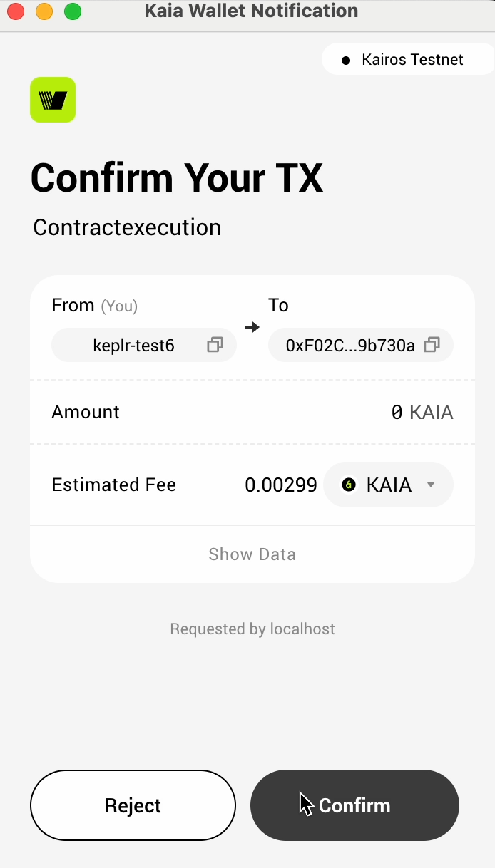Screen dimensions: 495x868
Task: Reject the transaction
Action: pyautogui.click(x=133, y=805)
